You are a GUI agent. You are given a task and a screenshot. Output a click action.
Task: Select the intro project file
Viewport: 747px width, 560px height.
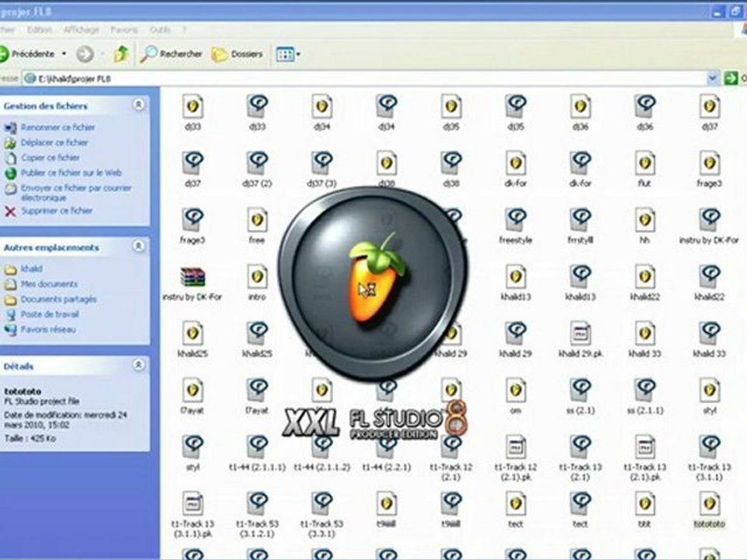pos(258,283)
